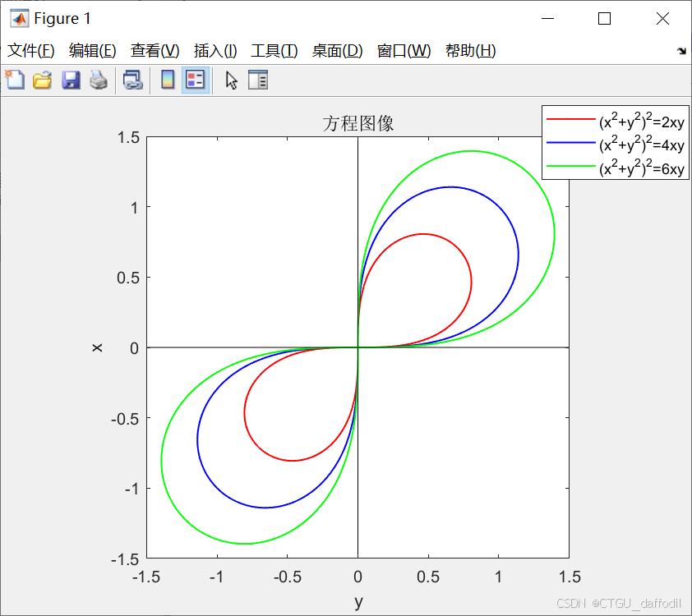
Task: Print the figure using the printer icon
Action: pyautogui.click(x=98, y=80)
